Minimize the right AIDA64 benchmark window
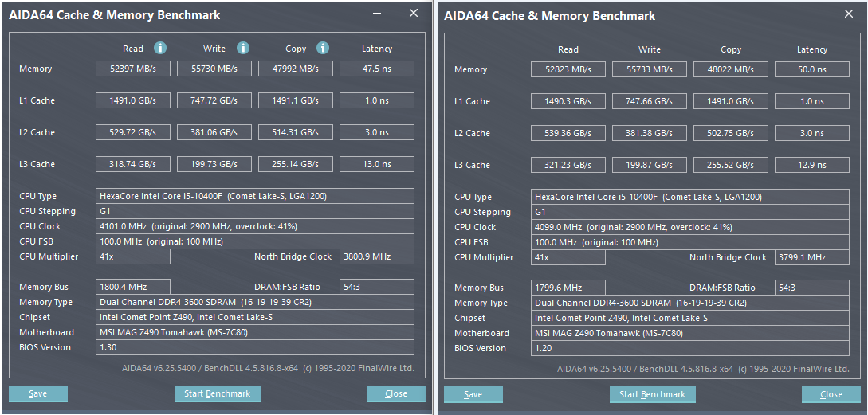 tap(812, 14)
